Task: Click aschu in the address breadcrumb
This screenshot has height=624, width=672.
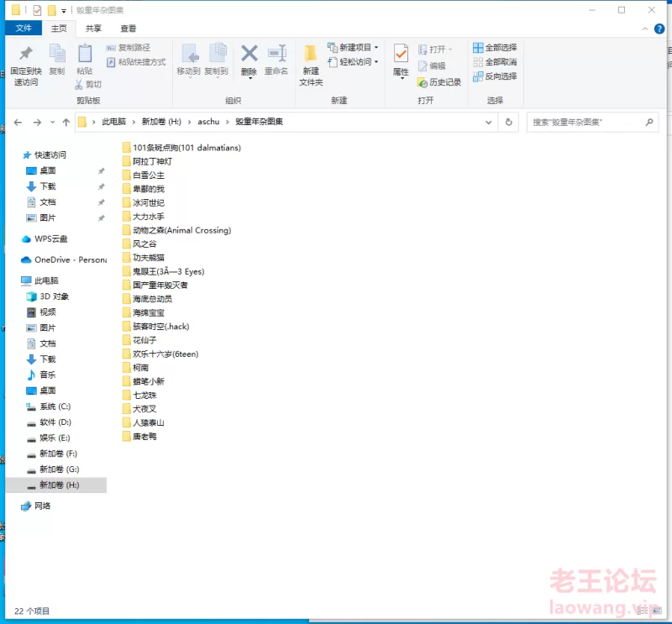Action: 208,122
